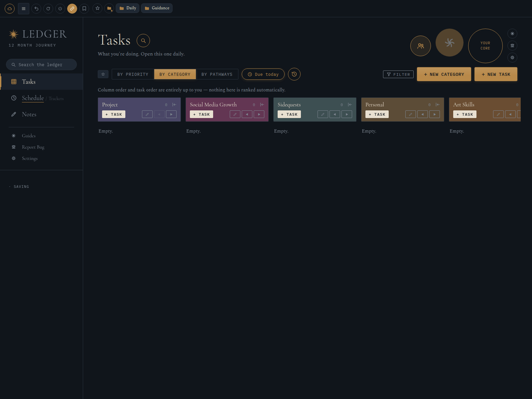Screen dimensions: 532x399
Task: Open Tasks in the sidebar
Action: (42, 82)
